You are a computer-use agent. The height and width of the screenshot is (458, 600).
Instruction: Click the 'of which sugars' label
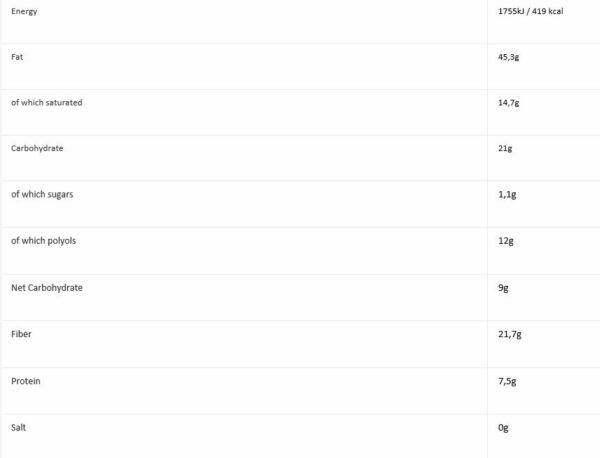tap(42, 195)
